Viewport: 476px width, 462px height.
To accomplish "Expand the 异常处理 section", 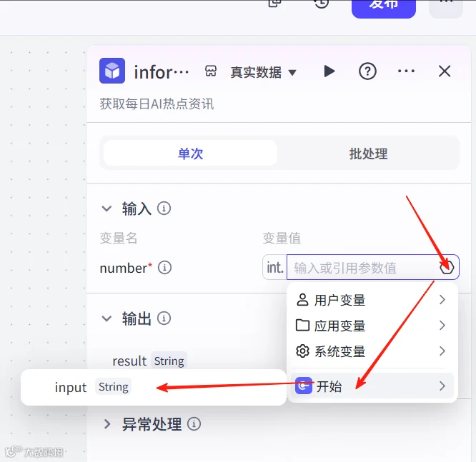I will (107, 424).
